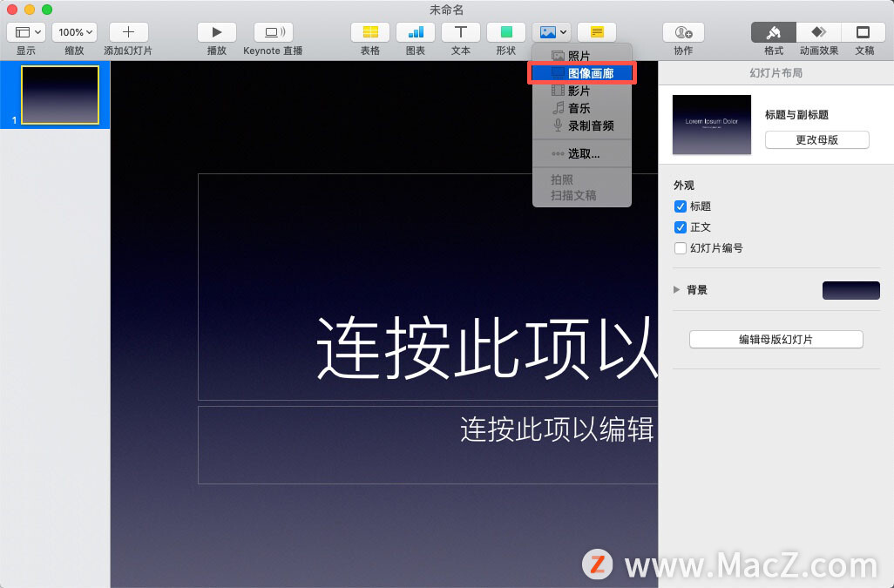Switch to the 文稿 inspector tab

[864, 32]
